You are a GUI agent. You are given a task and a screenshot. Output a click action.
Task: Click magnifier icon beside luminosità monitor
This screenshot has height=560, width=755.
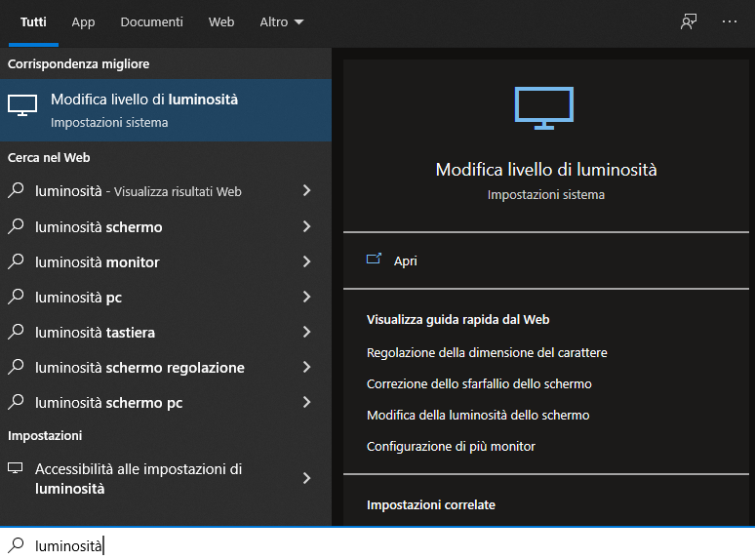pyautogui.click(x=16, y=261)
